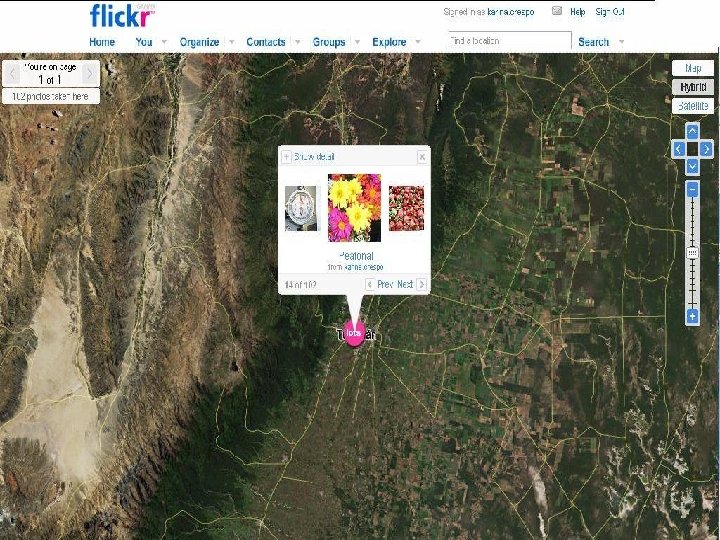
Task: Switch map view to Map mode
Action: coord(693,68)
